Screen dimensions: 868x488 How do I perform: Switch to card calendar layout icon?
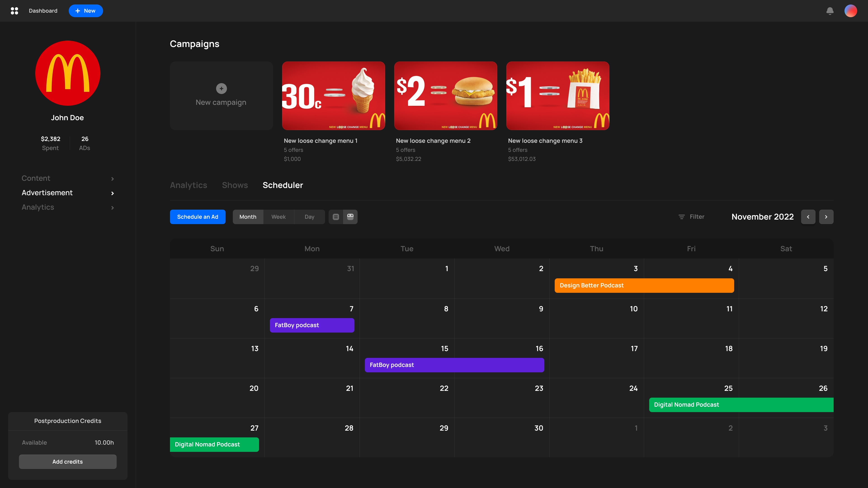pos(350,217)
